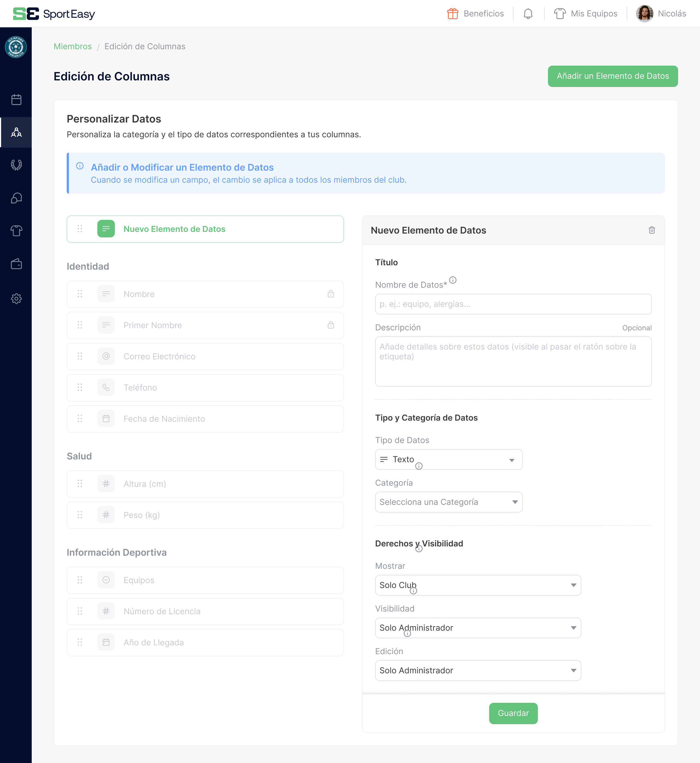The height and width of the screenshot is (763, 700).
Task: Expand the Selecciona una Categoría dropdown
Action: (448, 502)
